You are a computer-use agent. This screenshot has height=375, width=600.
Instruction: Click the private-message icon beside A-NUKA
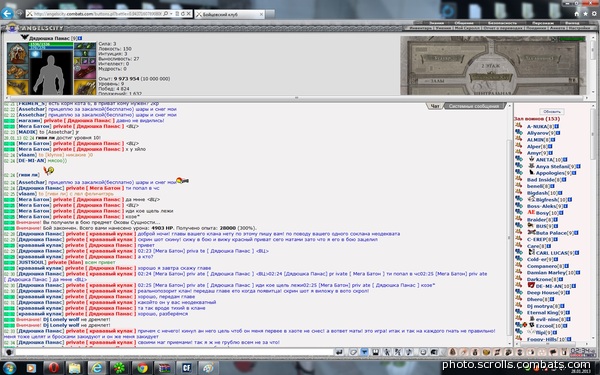(x=518, y=126)
